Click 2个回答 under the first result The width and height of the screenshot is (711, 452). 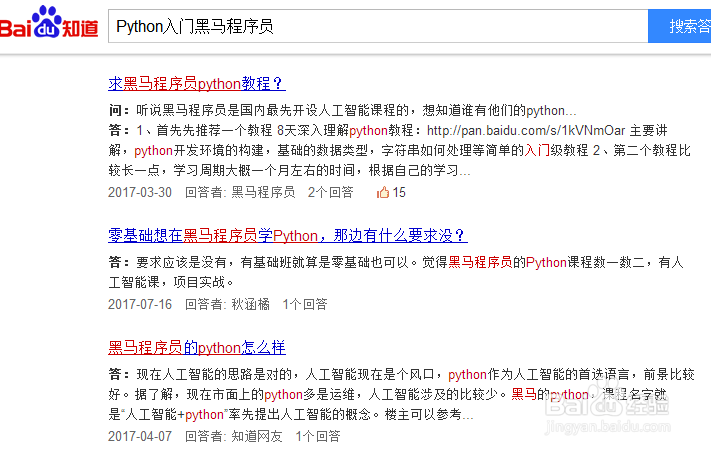pyautogui.click(x=331, y=192)
